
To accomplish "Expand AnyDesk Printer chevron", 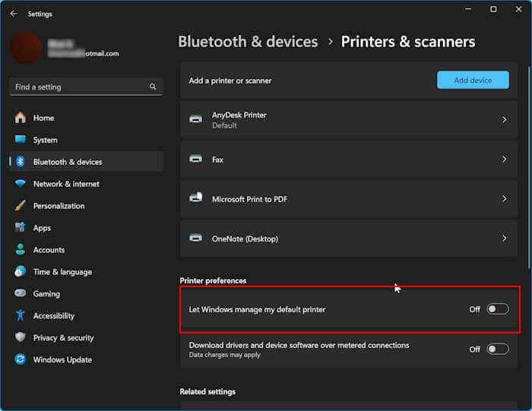I will click(504, 120).
